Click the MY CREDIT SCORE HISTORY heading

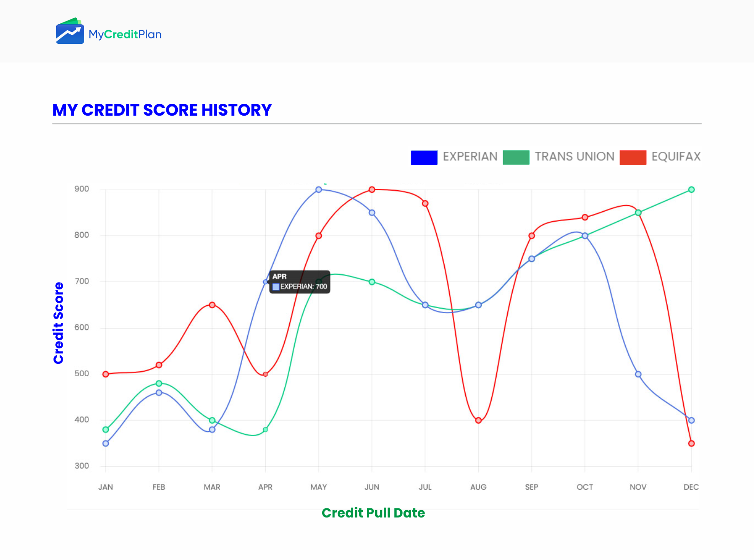pyautogui.click(x=162, y=110)
